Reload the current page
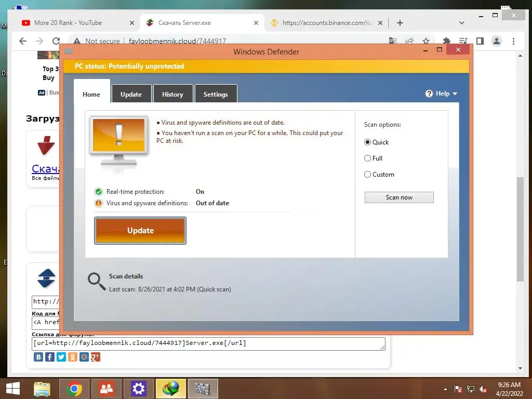 point(56,41)
